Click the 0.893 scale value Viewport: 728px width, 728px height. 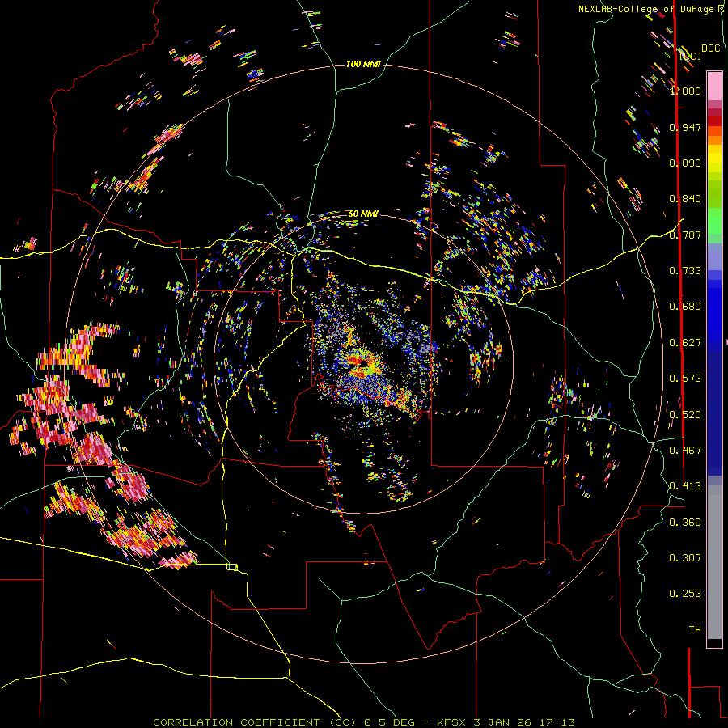pyautogui.click(x=685, y=163)
